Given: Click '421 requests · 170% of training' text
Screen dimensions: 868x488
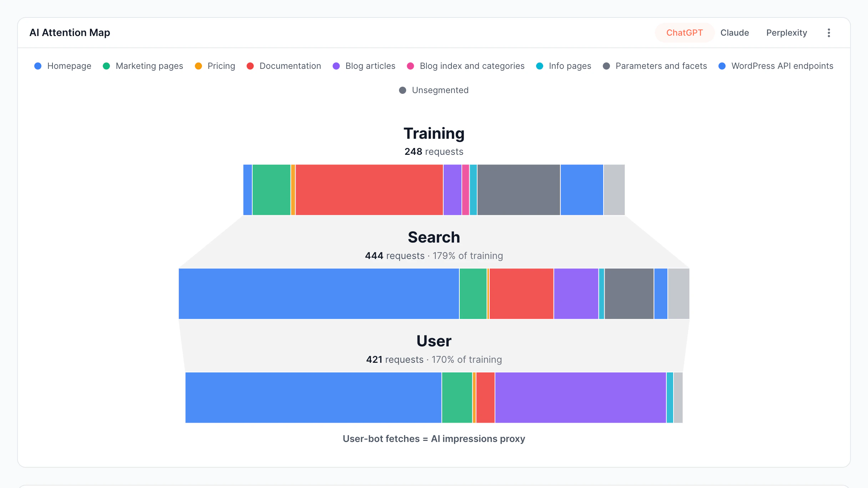Looking at the screenshot, I should [434, 360].
